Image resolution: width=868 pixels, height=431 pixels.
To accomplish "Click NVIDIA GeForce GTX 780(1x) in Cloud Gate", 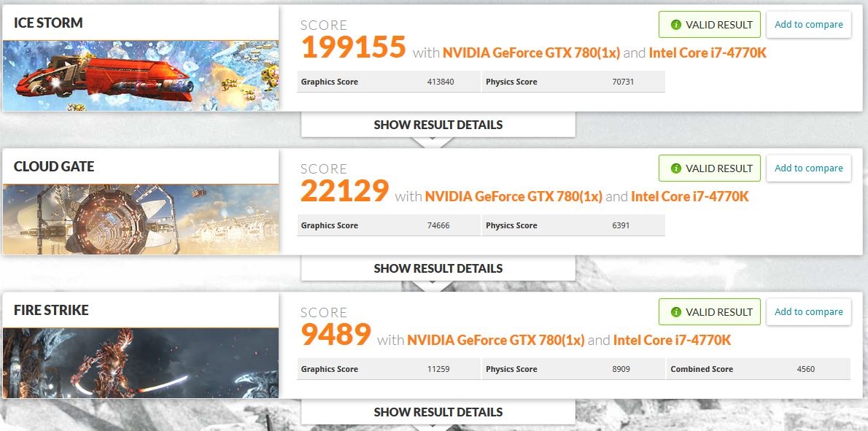I will [514, 196].
